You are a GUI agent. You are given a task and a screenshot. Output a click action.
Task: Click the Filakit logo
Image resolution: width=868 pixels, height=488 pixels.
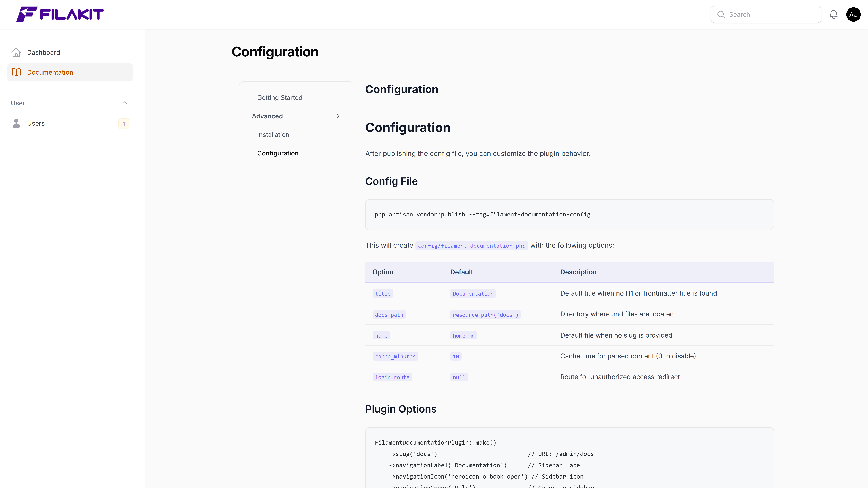[60, 14]
